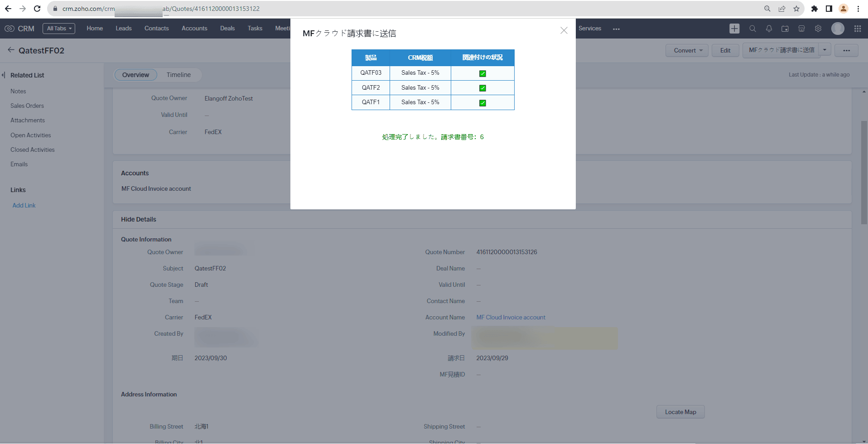Image resolution: width=868 pixels, height=444 pixels.
Task: Close the MF Cloud invoice dialog
Action: (564, 30)
